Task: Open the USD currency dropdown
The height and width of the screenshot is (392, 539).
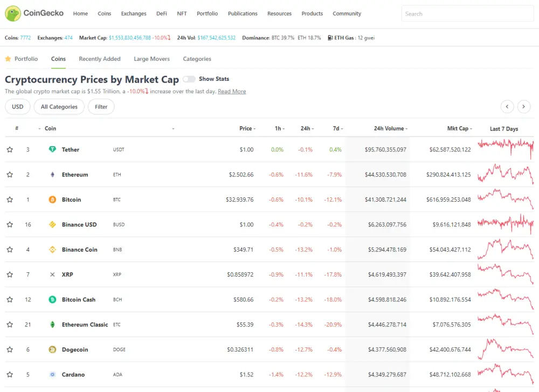Action: pos(18,107)
